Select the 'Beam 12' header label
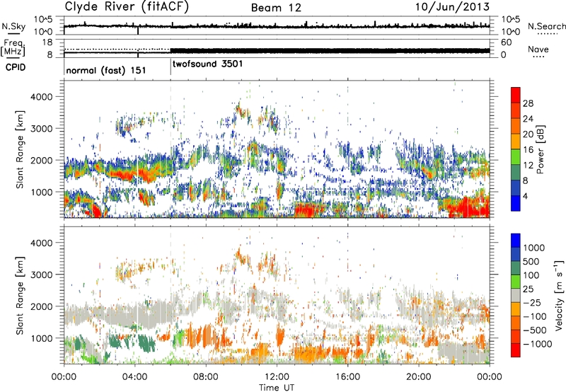This screenshot has width=566, height=392. tap(276, 8)
